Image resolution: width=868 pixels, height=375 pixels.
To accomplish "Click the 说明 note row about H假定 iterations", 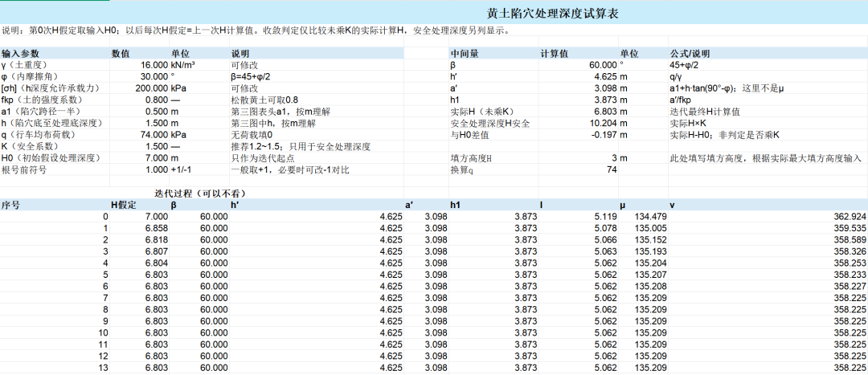I will [256, 31].
